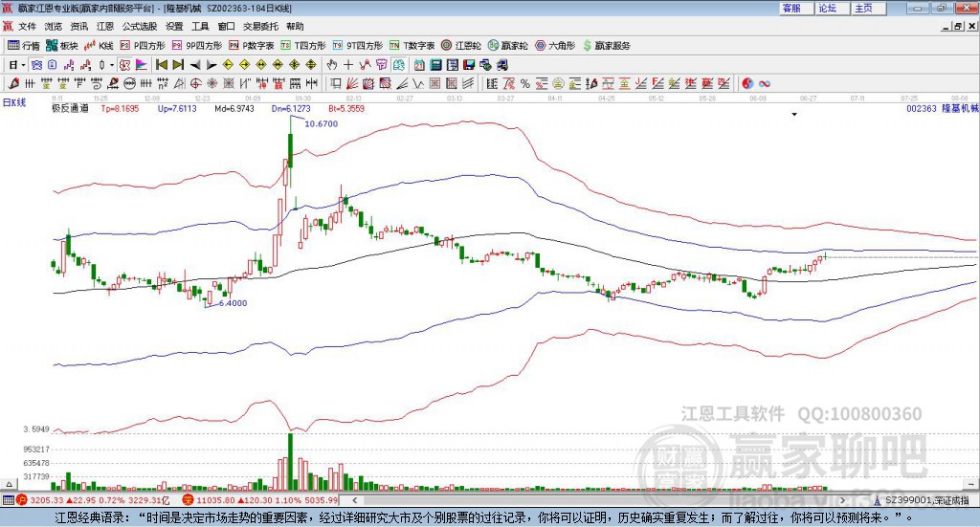Select the n² square drawing tool

click(163, 83)
